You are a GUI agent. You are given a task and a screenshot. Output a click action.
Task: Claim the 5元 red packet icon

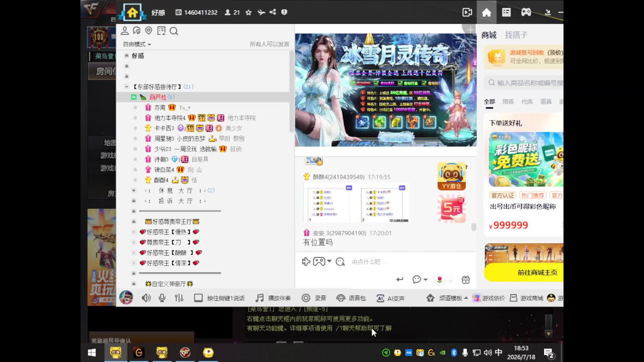451,208
